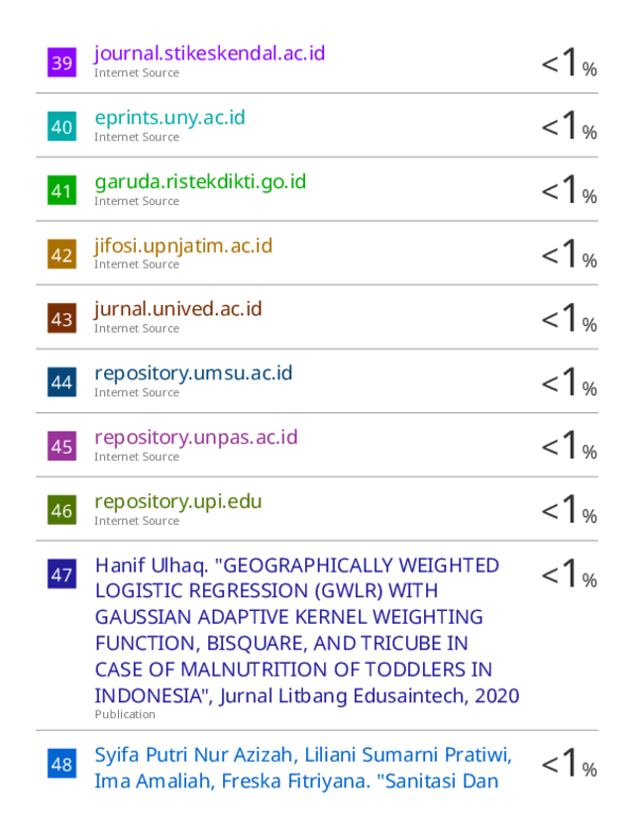Image resolution: width=644 pixels, height=833 pixels.
Task: Open Syifa Putri Nur Azizah publication
Action: point(303,768)
